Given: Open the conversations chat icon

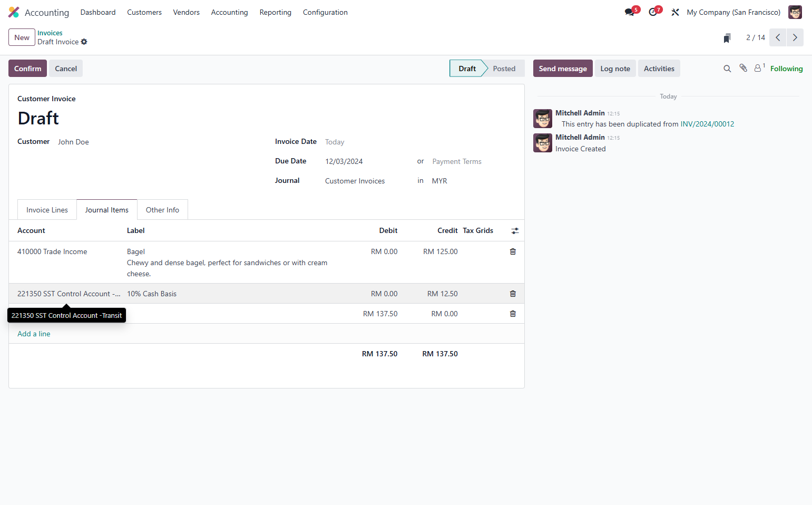Looking at the screenshot, I should pyautogui.click(x=630, y=12).
